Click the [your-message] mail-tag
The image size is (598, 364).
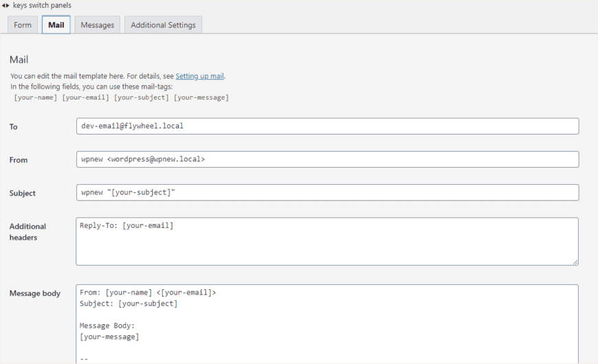pos(201,98)
